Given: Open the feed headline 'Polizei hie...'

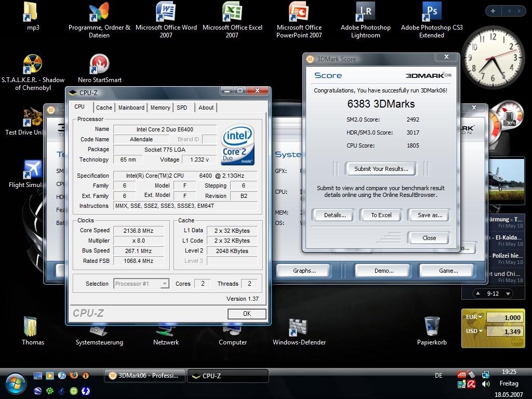Looking at the screenshot, I should [506, 259].
